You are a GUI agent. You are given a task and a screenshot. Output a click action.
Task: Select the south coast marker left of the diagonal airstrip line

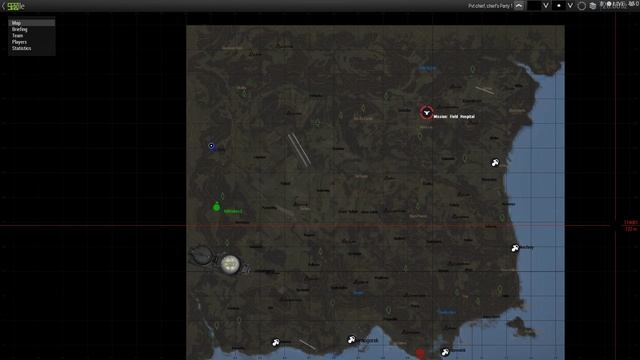276,342
